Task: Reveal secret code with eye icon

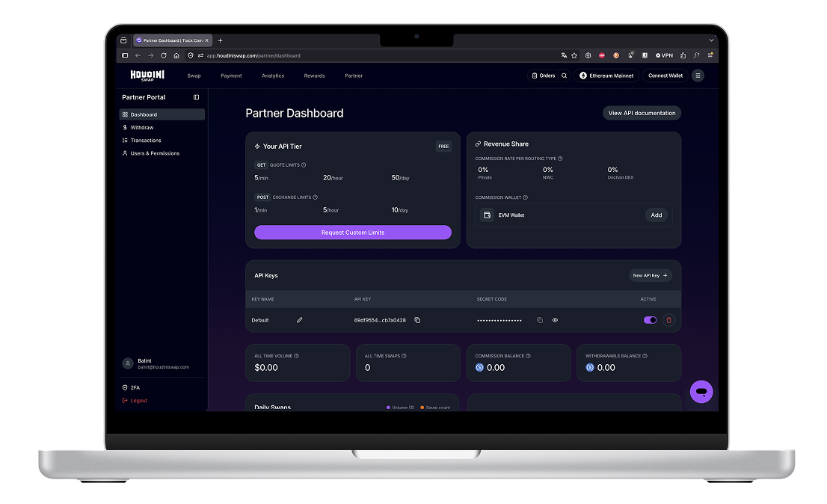Action: click(555, 320)
